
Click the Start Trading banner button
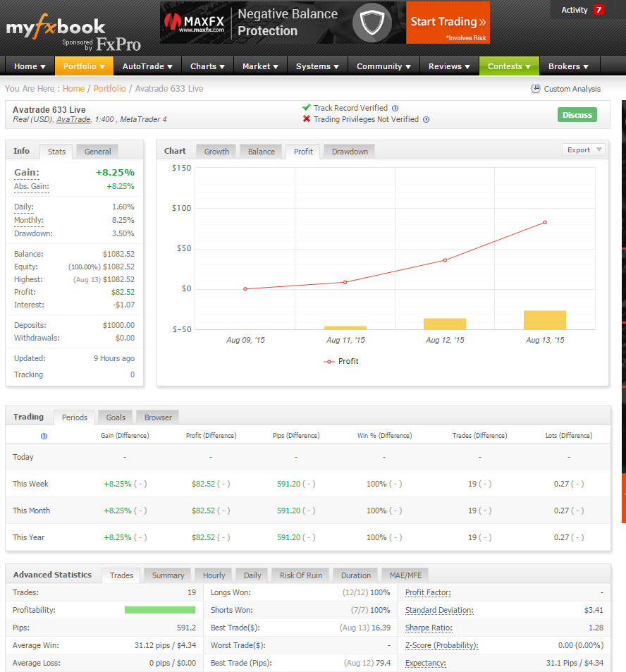tap(448, 23)
